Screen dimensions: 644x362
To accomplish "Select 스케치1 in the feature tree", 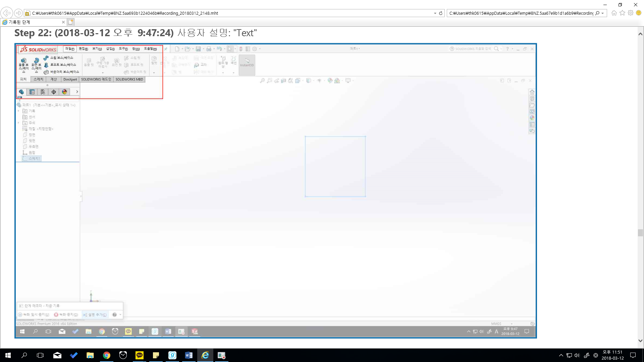I will coord(32,159).
